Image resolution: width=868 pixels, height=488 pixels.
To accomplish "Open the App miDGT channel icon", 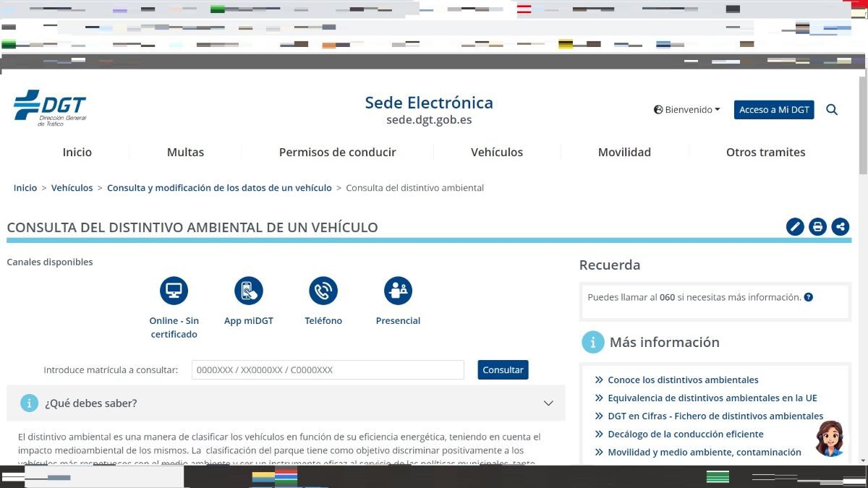I will (249, 289).
